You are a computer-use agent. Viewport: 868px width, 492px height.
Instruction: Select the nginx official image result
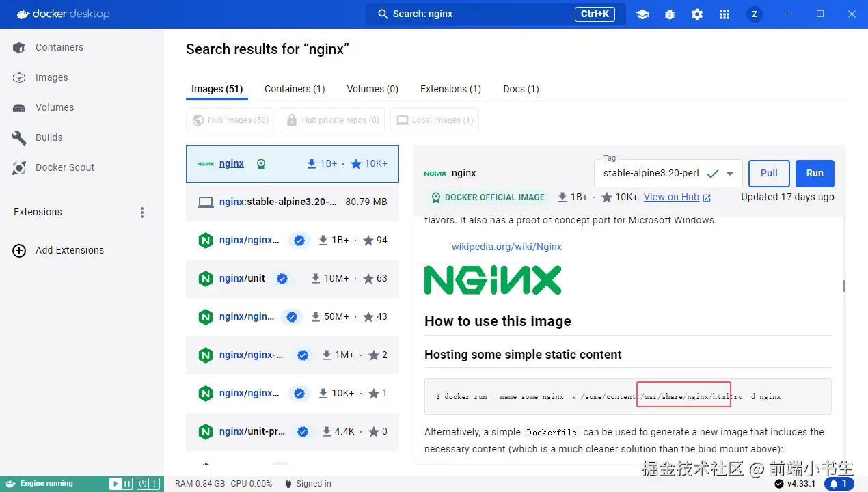pyautogui.click(x=293, y=164)
